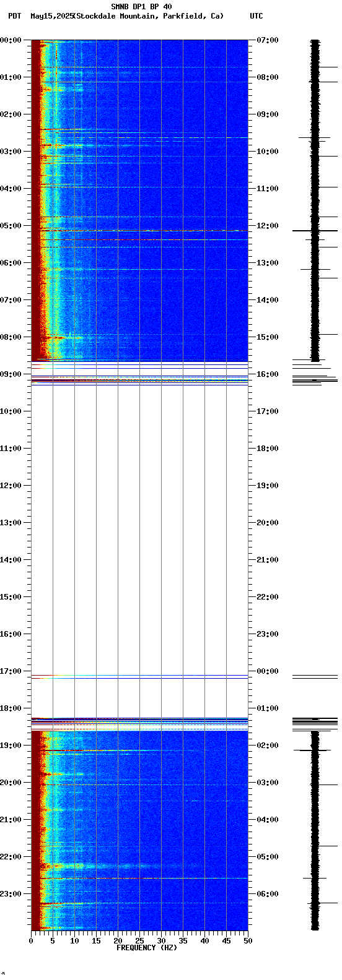
Task: Click the date text 'May15,2025'
Action: [x=51, y=16]
